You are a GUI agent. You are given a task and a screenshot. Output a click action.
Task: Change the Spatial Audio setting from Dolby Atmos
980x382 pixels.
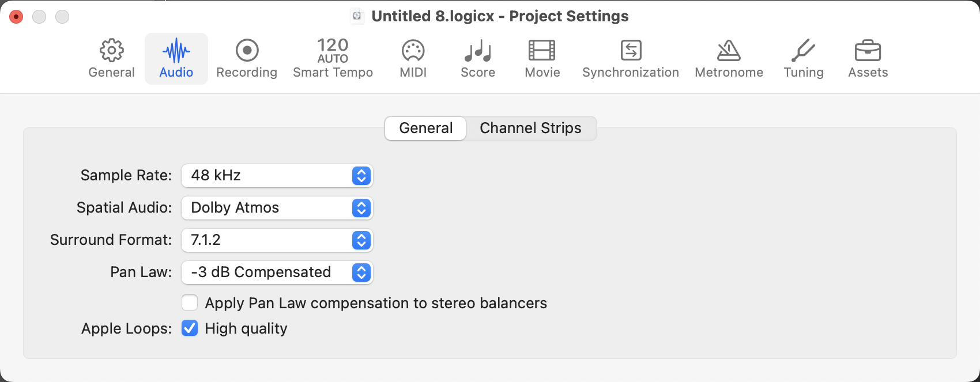(277, 208)
